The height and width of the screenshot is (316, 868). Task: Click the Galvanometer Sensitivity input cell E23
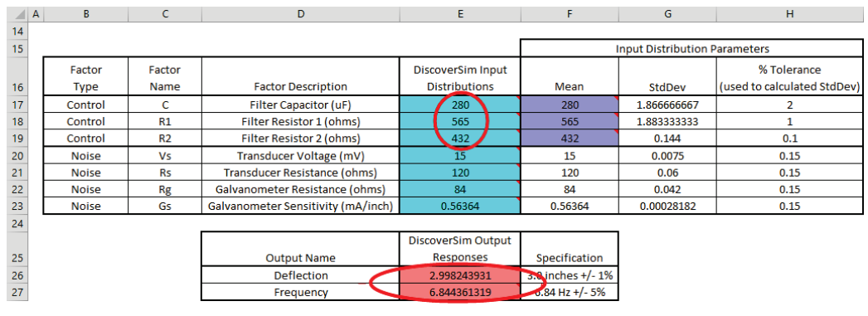pyautogui.click(x=459, y=207)
